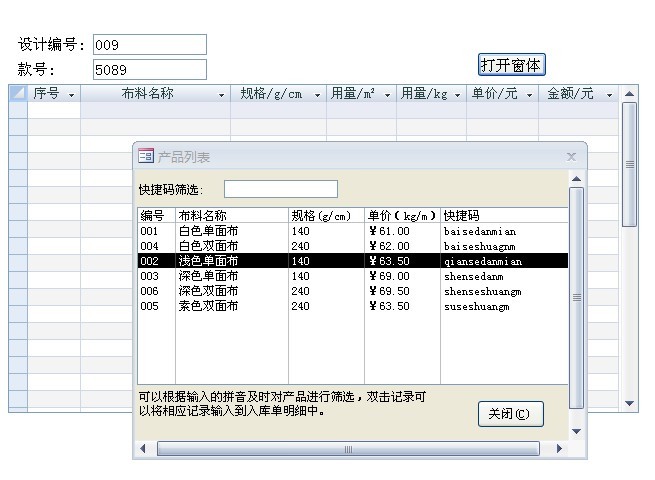Click 产品列表 horizontal scroll right arrow

[559, 449]
